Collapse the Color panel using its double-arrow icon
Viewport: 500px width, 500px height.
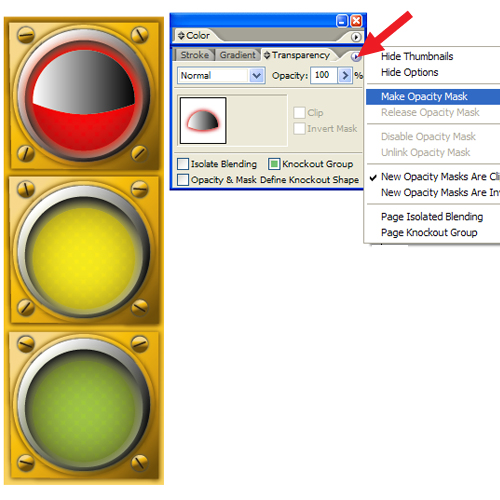pyautogui.click(x=181, y=35)
